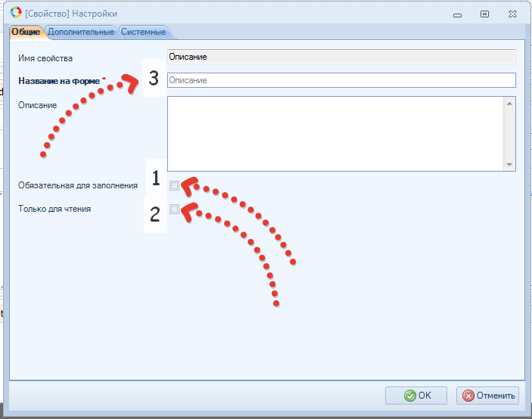This screenshot has width=532, height=419.
Task: Confirm the settings with the OK button
Action: [x=418, y=395]
